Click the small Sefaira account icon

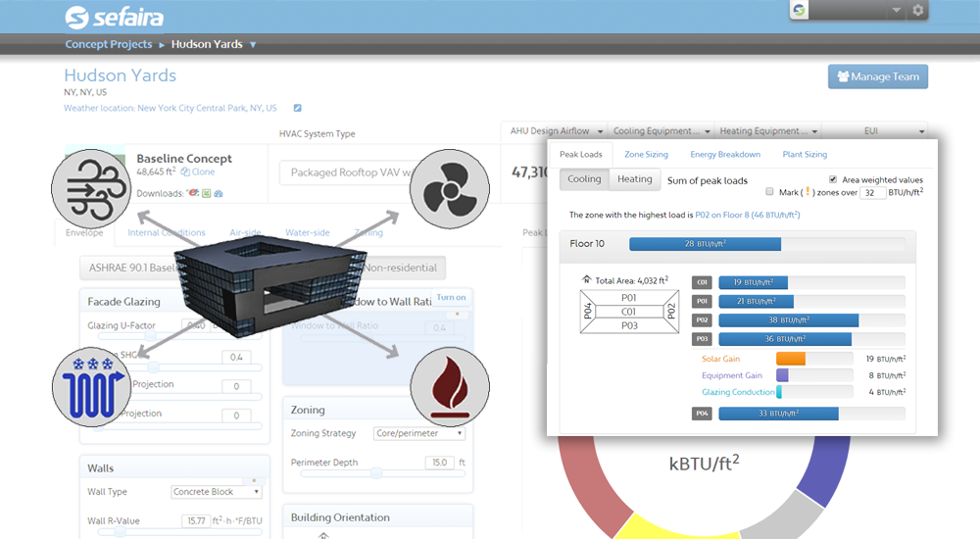800,10
